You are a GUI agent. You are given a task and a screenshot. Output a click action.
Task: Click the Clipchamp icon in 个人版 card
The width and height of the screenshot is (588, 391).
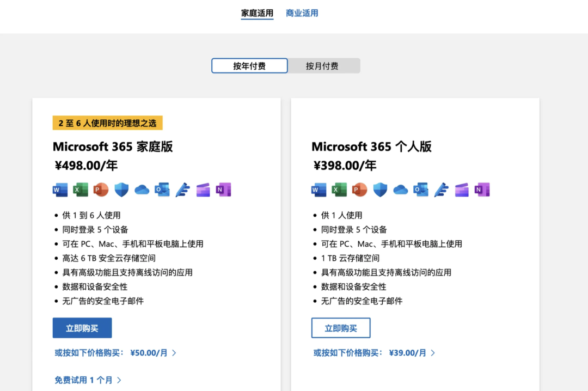pyautogui.click(x=462, y=190)
